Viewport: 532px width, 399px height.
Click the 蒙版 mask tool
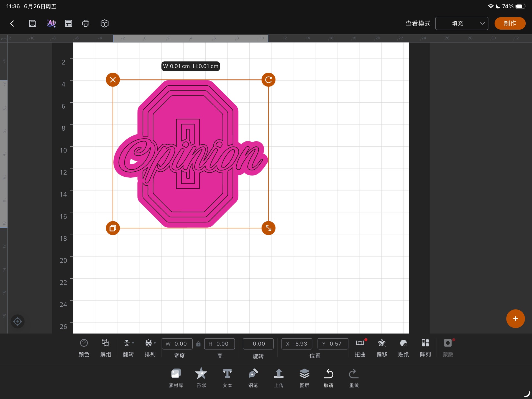pos(448,348)
